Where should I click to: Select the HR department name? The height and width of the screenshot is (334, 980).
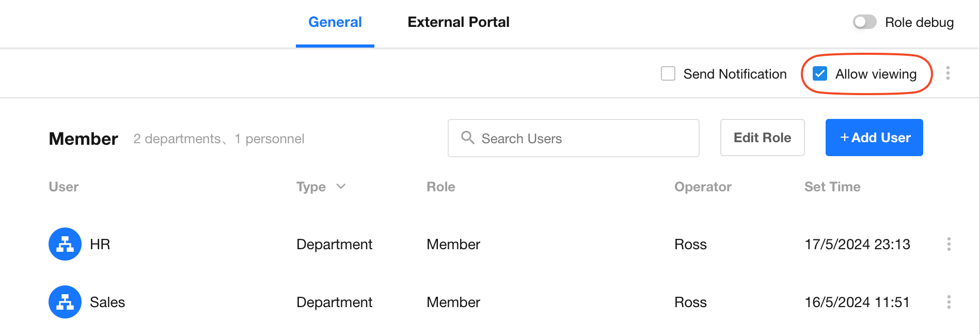[x=100, y=245]
